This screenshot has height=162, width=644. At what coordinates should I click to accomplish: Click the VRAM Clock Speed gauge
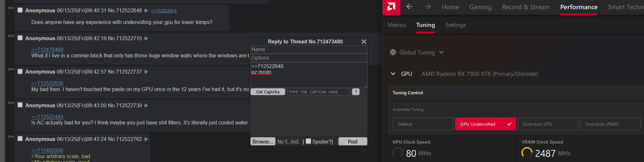coord(527,153)
